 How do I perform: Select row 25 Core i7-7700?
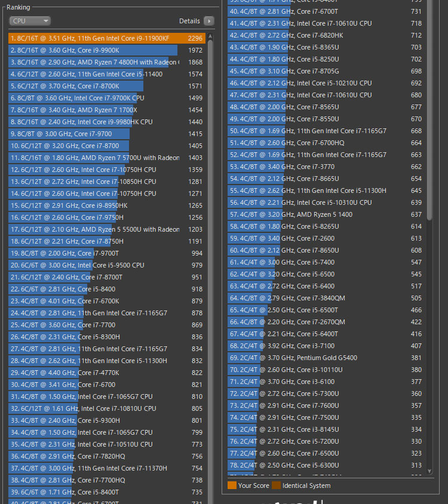click(107, 325)
